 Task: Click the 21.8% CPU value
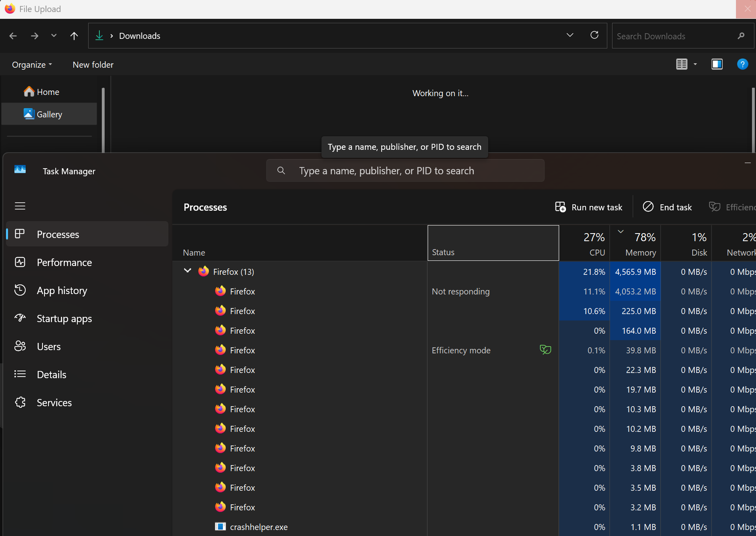pyautogui.click(x=594, y=272)
